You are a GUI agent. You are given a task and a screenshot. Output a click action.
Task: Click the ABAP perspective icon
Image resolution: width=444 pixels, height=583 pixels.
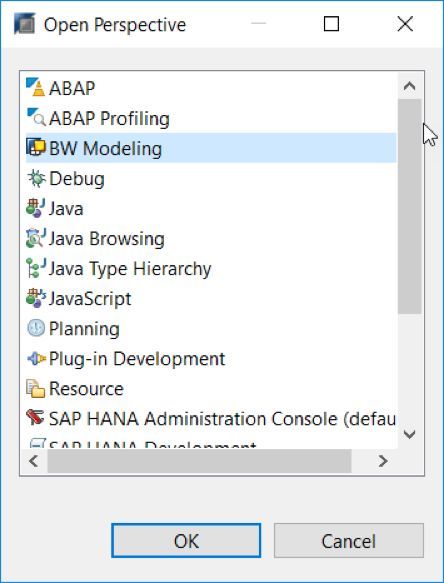tap(36, 88)
